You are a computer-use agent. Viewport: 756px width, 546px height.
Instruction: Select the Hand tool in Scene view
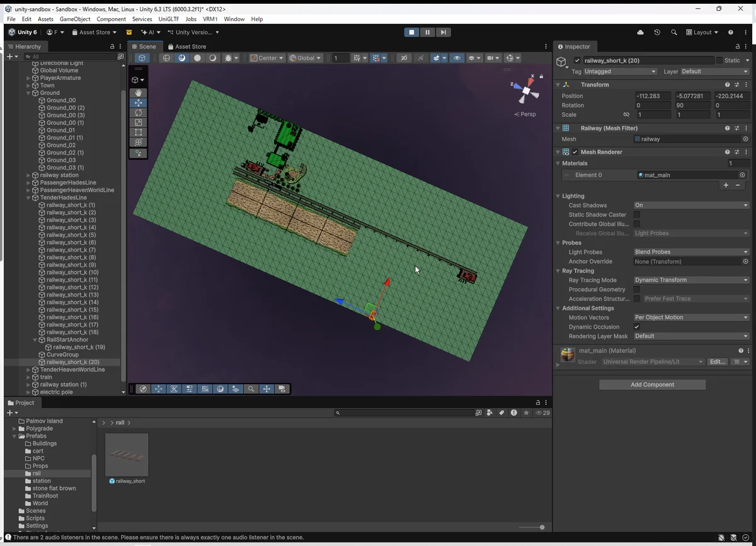click(139, 93)
